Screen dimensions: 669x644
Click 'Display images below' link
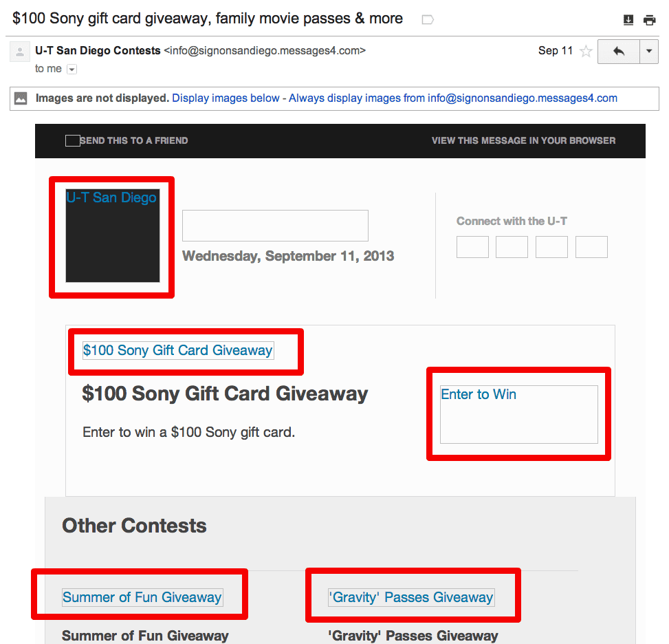(226, 98)
